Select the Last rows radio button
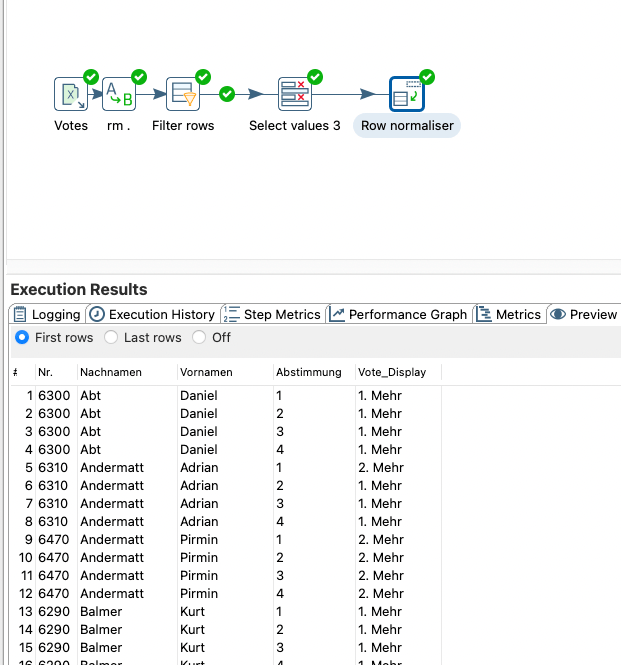The width and height of the screenshot is (621, 665). [x=111, y=338]
